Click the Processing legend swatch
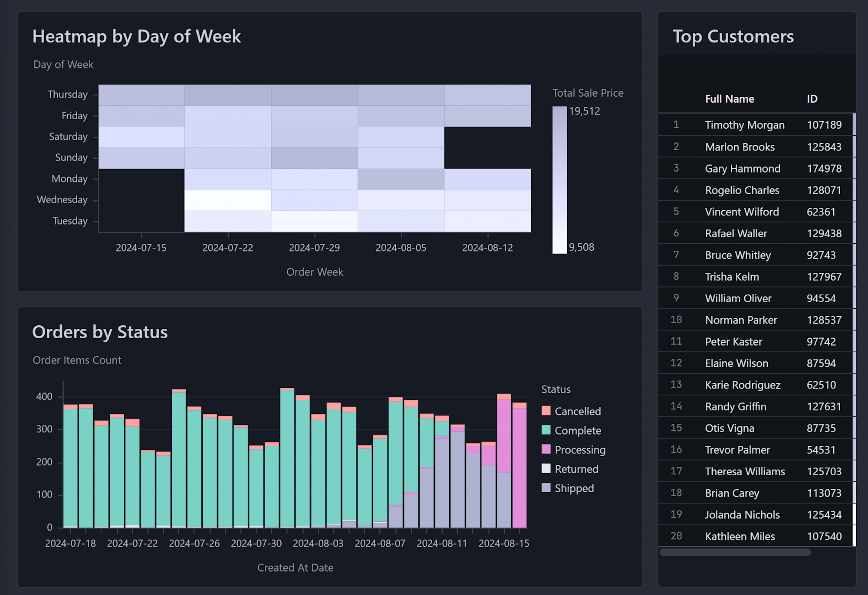The image size is (868, 595). pos(546,449)
